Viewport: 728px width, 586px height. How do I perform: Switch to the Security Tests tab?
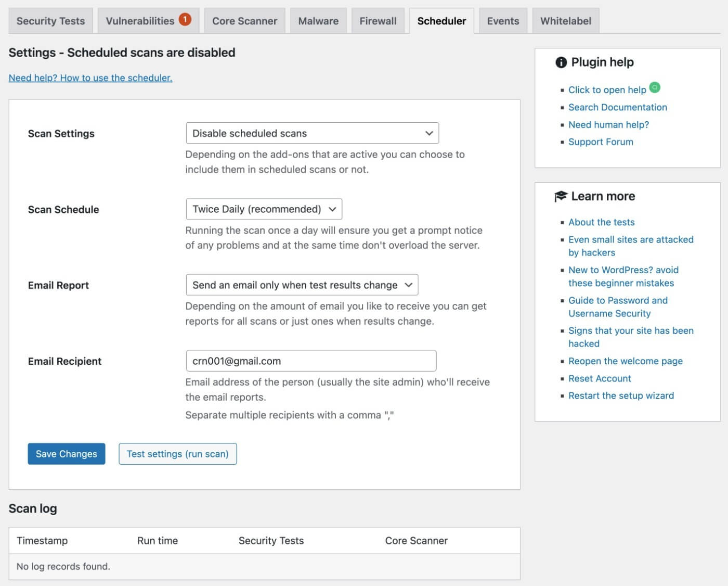click(50, 21)
